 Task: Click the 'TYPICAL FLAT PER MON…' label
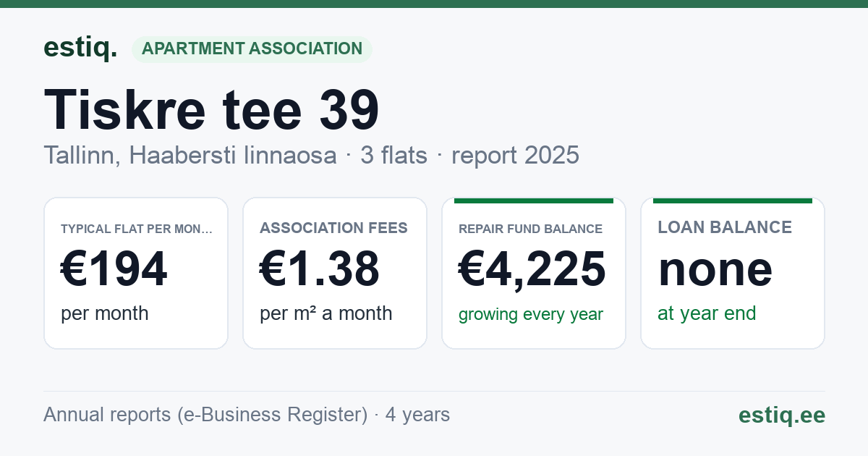coord(137,229)
